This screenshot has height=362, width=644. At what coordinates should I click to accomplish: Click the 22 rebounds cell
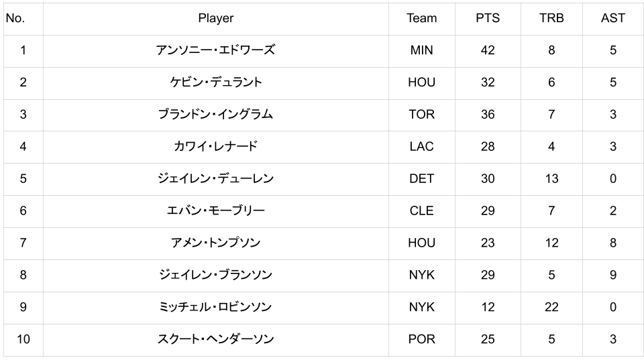pyautogui.click(x=551, y=308)
